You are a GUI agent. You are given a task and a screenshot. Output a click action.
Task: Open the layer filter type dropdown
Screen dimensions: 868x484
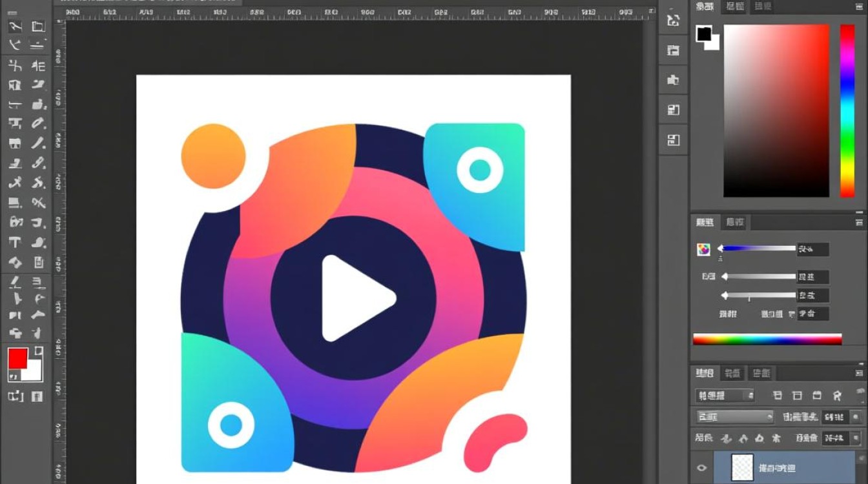click(725, 396)
